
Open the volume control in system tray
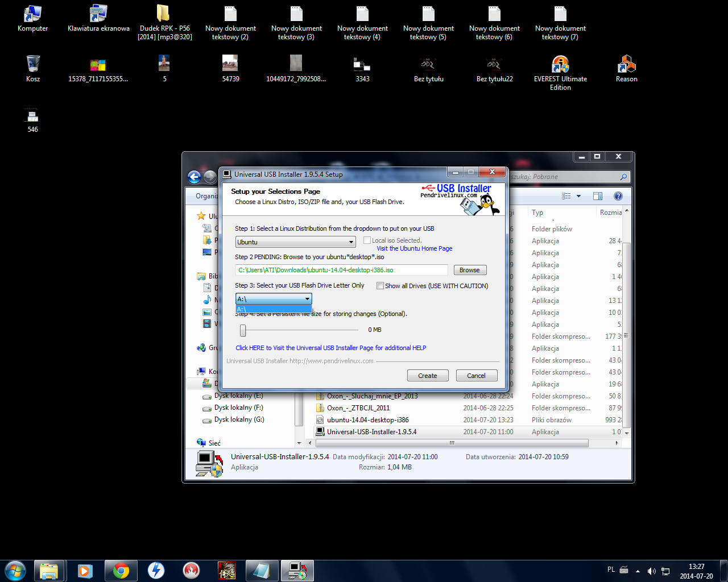pos(651,571)
